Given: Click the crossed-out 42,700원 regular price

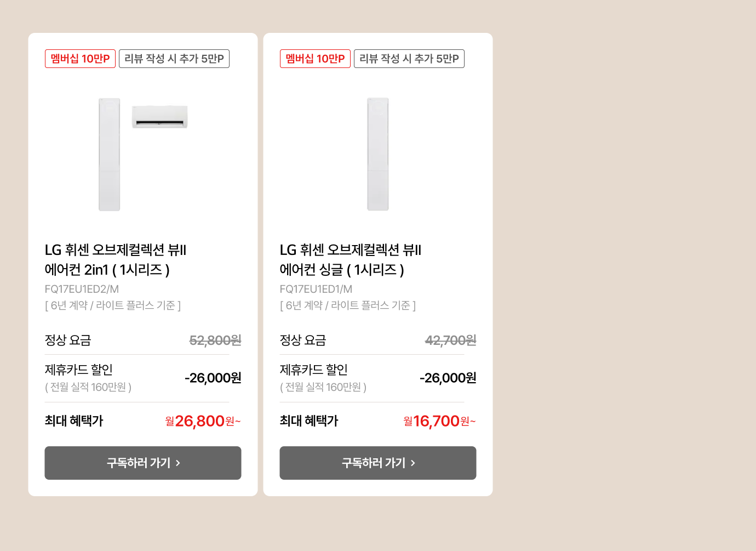Looking at the screenshot, I should [451, 340].
